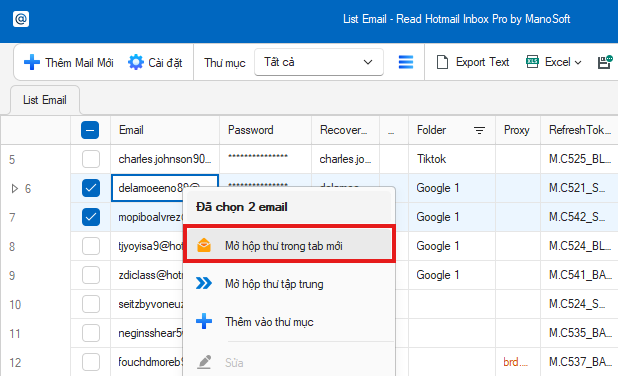
Task: Click the app @ logo icon
Action: [21, 19]
